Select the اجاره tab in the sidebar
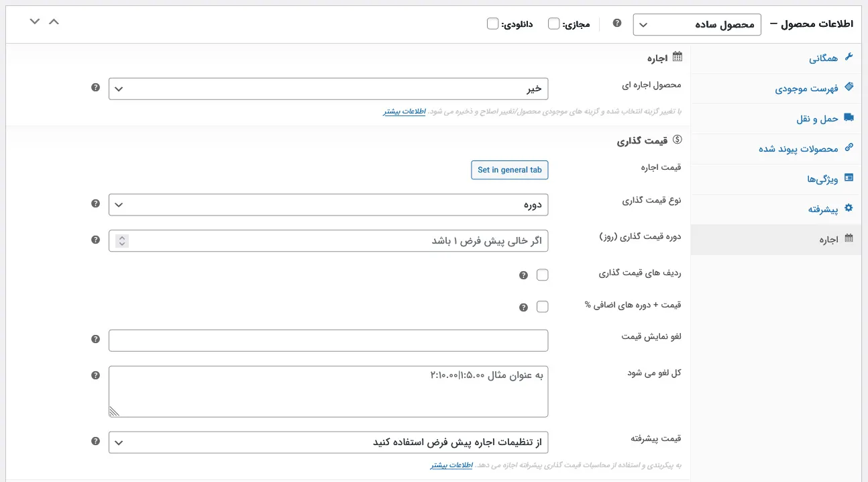Viewport: 868px width, 482px height. pyautogui.click(x=776, y=240)
